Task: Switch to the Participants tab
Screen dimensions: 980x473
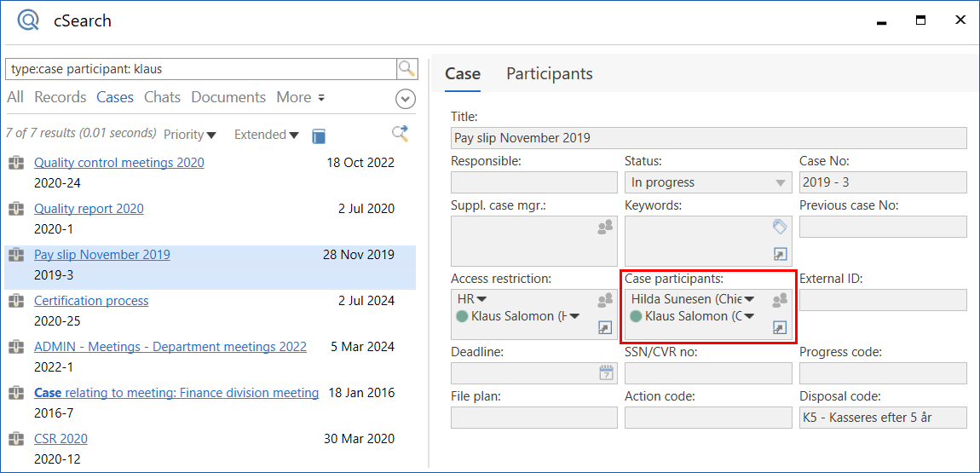Action: click(x=549, y=74)
